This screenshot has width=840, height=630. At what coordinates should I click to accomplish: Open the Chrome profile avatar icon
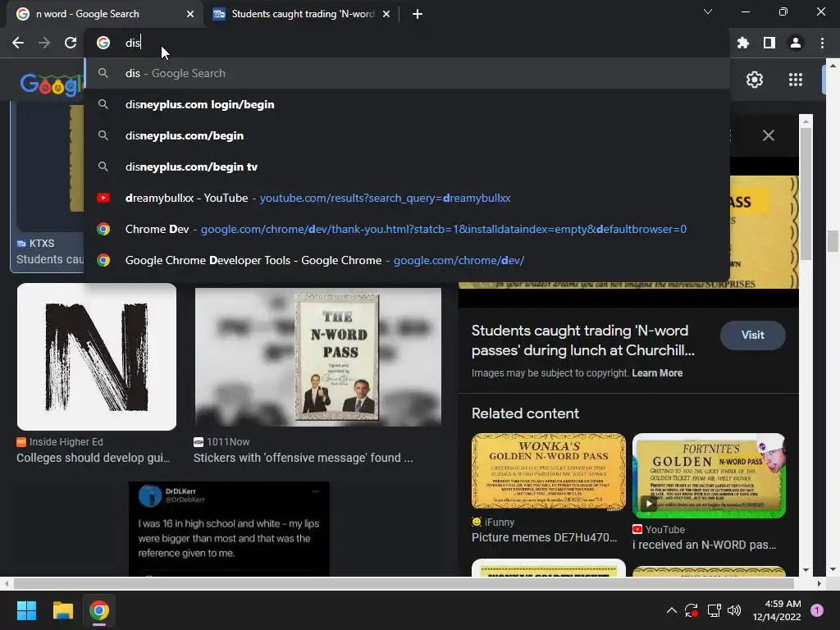796,43
